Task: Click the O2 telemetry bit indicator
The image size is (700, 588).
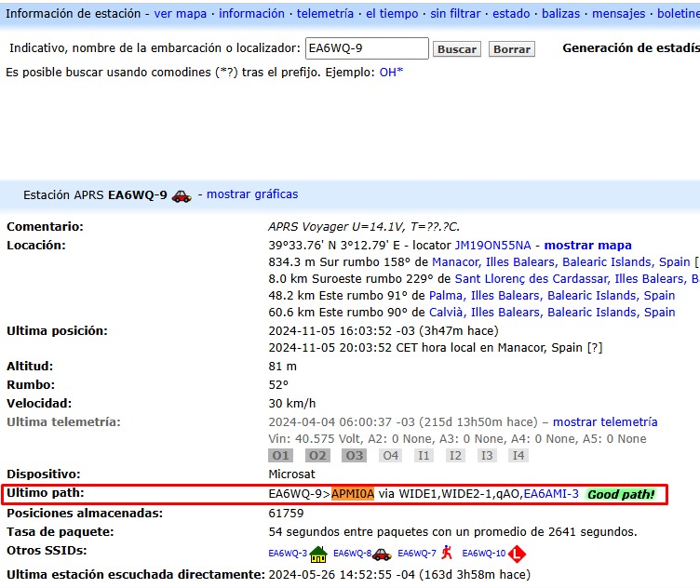Action: [317, 456]
